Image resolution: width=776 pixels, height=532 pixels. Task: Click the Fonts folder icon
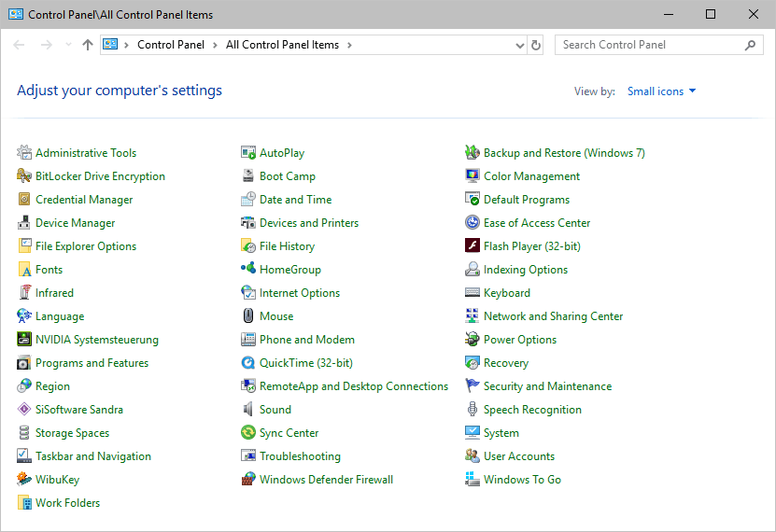[x=24, y=269]
